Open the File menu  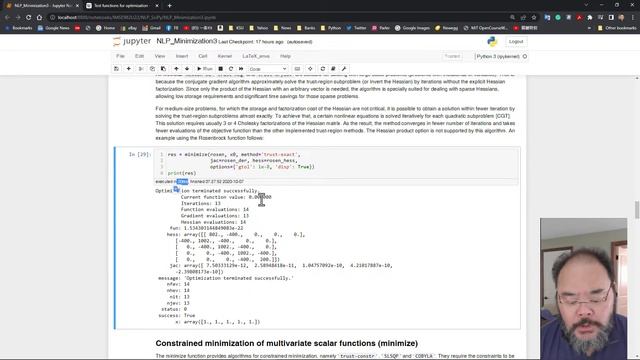point(120,56)
